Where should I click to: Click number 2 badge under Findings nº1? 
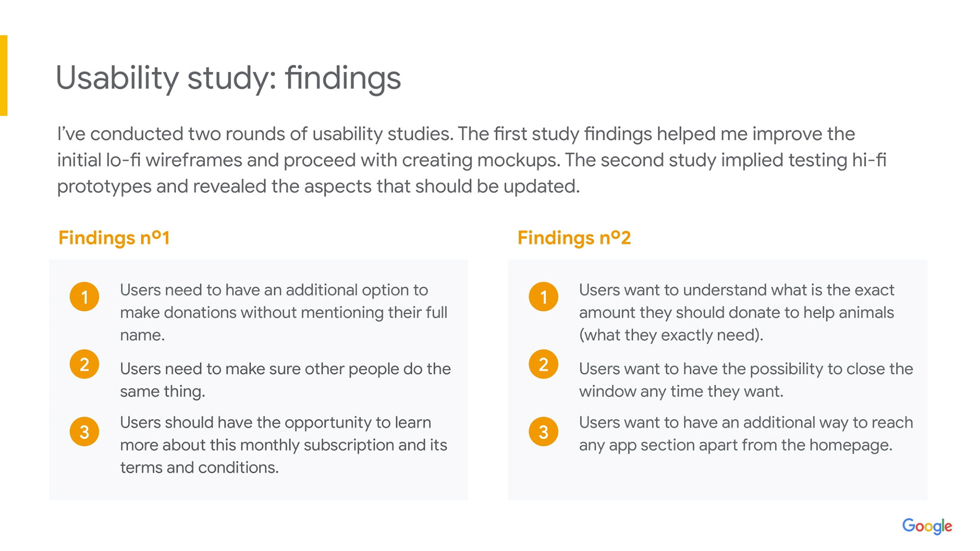84,364
